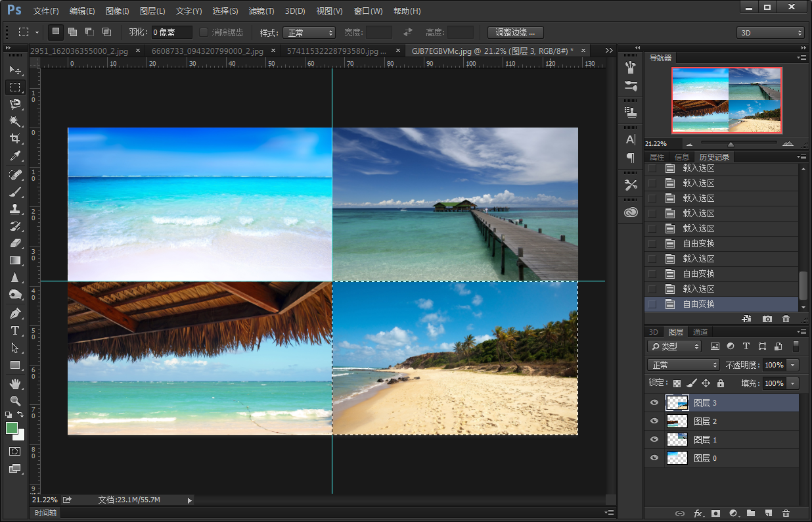The image size is (812, 522).
Task: Select the Eyedropper tool
Action: click(x=15, y=156)
